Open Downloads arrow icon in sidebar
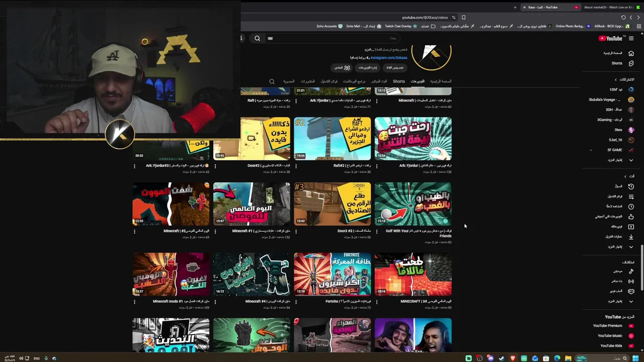 631,237
